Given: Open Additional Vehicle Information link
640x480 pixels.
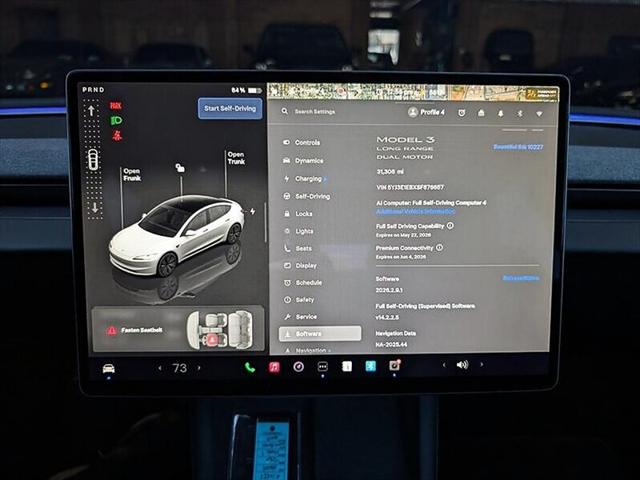Looking at the screenshot, I should click(x=415, y=211).
